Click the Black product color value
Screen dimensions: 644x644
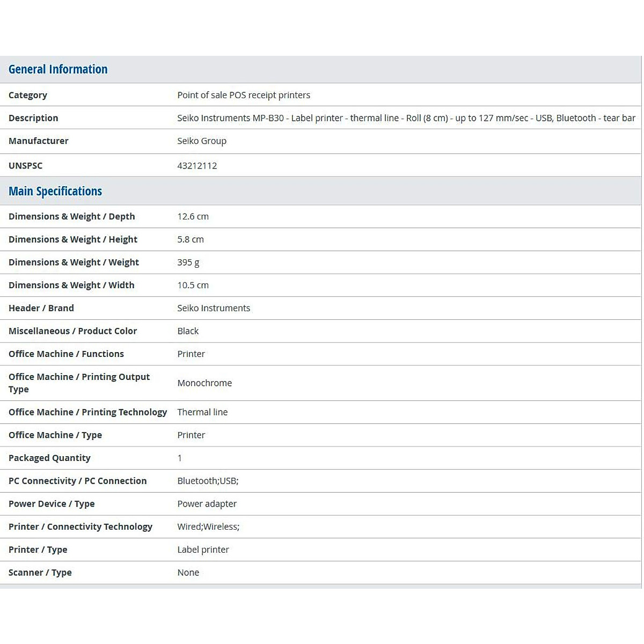188,331
